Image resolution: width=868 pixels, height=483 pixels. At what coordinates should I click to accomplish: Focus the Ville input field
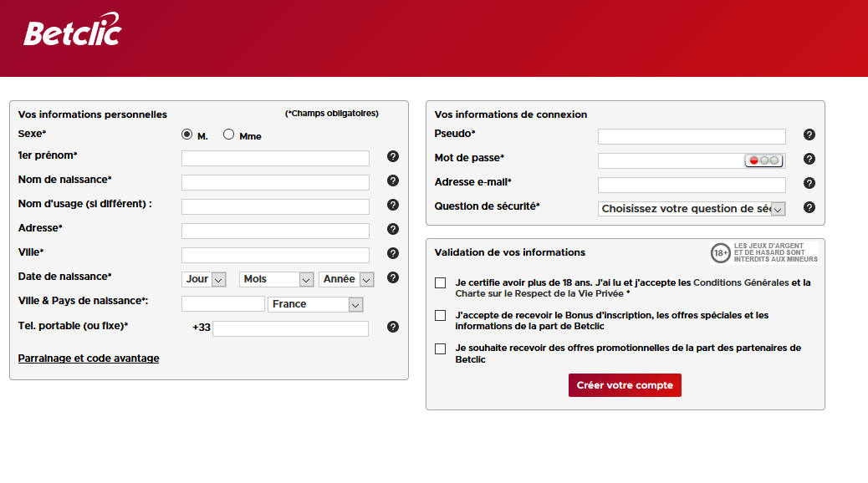pyautogui.click(x=275, y=255)
